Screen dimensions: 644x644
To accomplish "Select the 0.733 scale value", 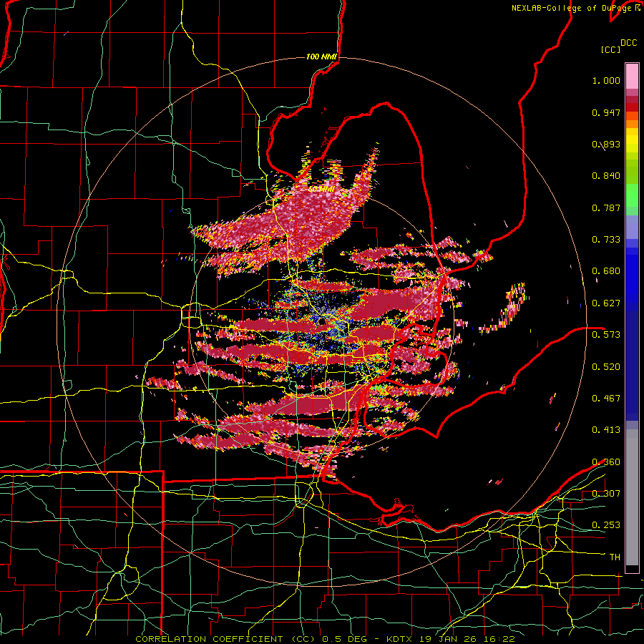I will coord(606,240).
